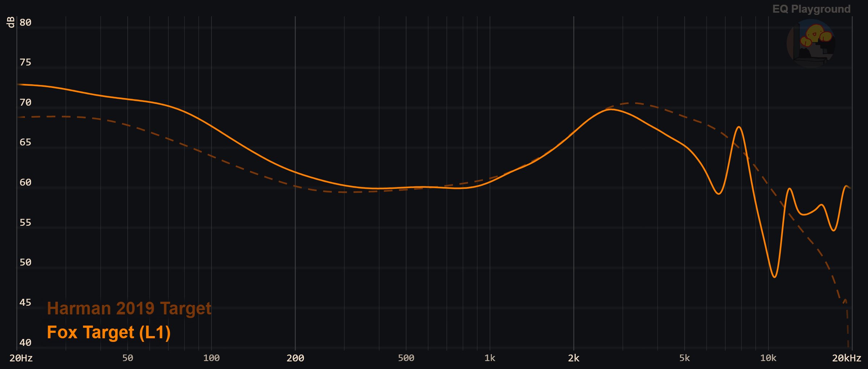Click the 55 dB axis label

[x=25, y=222]
